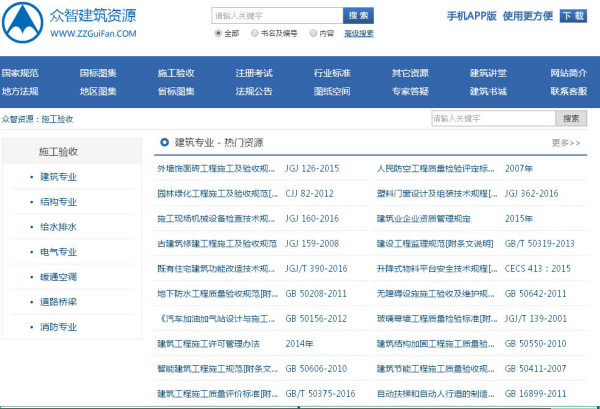Select 建筑专业 in the sidebar
This screenshot has width=600, height=409.
(59, 177)
